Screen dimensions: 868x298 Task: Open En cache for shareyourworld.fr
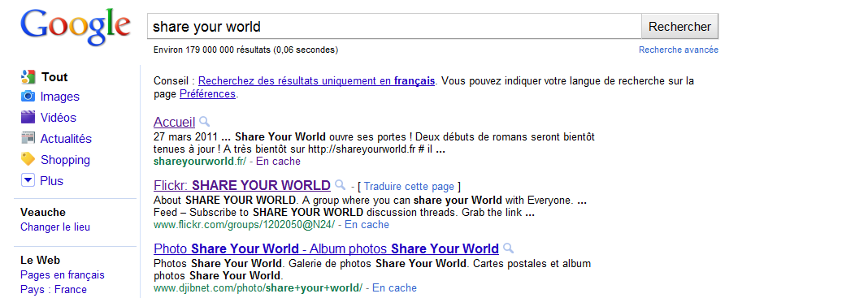click(279, 162)
